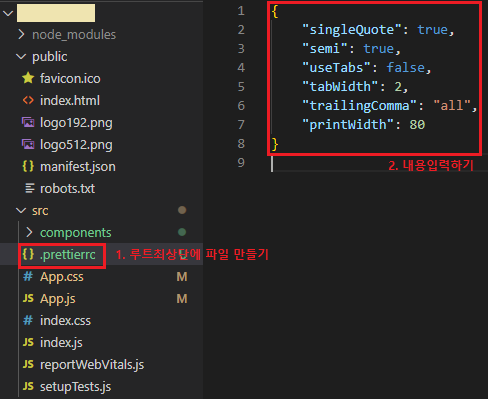Expand the components folder chevron
This screenshot has width=488, height=399.
tap(29, 232)
